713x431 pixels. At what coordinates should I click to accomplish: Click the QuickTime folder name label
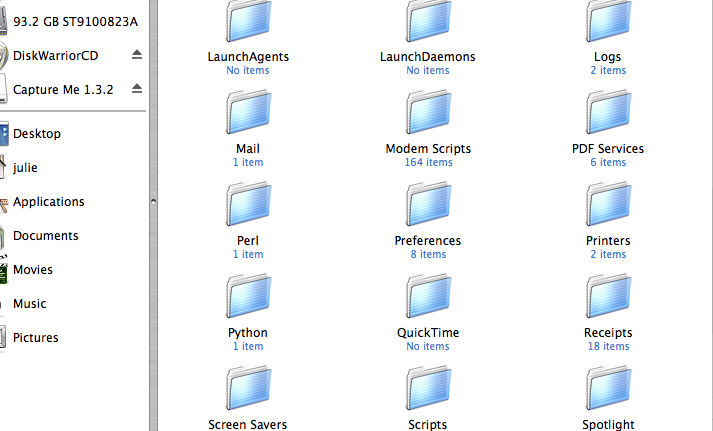pos(428,333)
